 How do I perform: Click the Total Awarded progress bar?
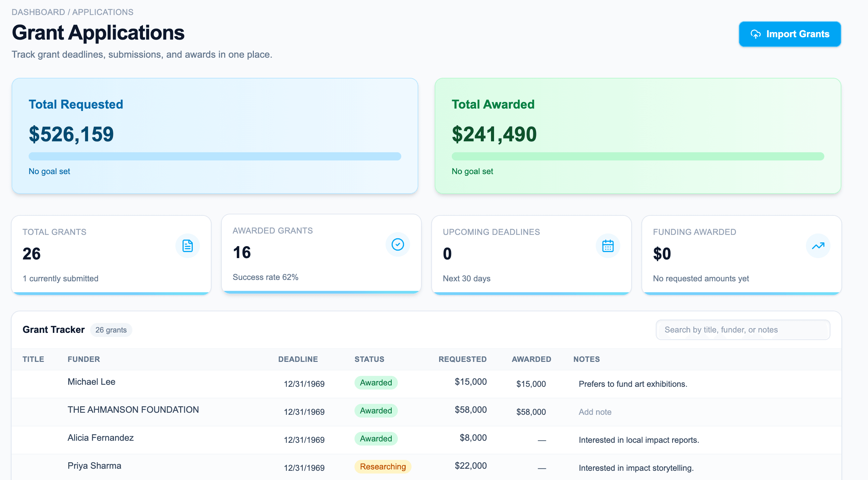[x=638, y=156]
